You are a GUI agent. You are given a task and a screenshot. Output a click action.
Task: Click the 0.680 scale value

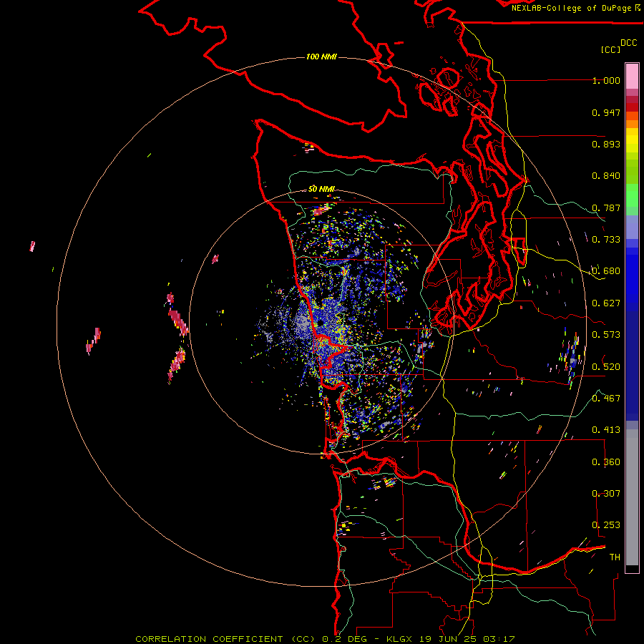coord(606,271)
